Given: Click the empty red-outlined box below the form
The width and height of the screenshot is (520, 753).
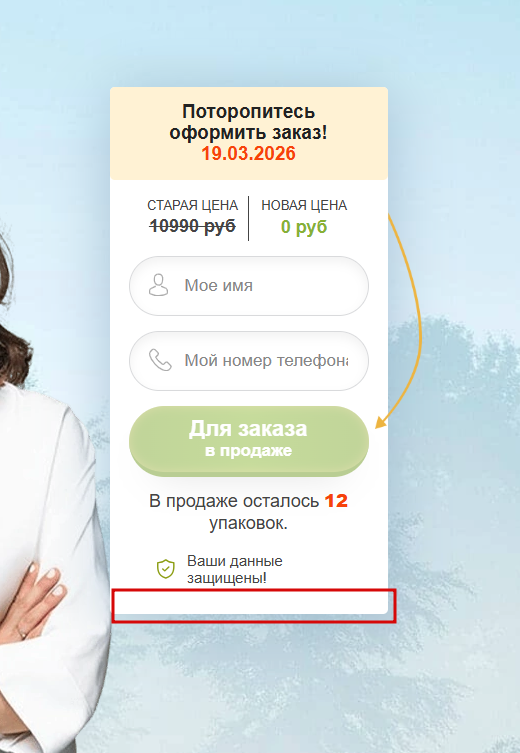Looking at the screenshot, I should (254, 606).
